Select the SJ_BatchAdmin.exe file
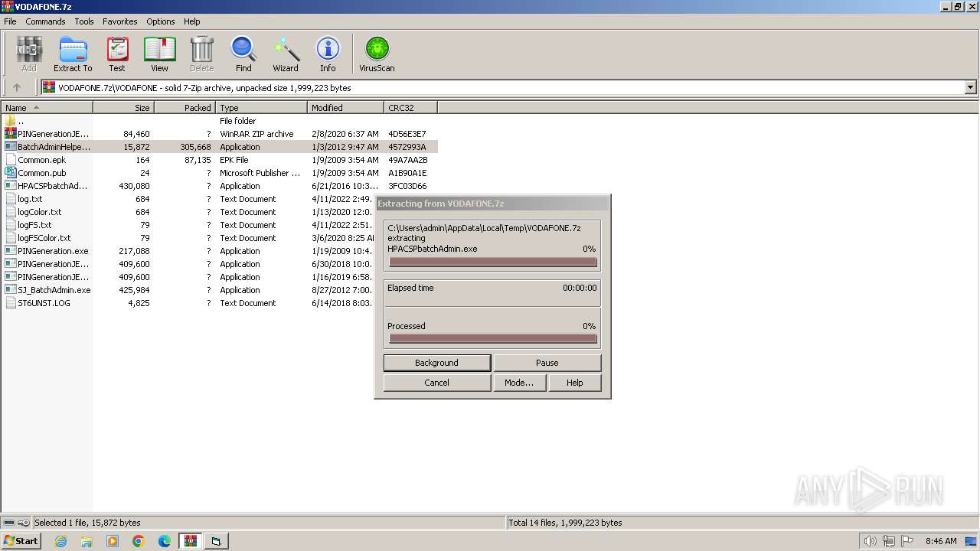This screenshot has width=980, height=551. (47, 290)
